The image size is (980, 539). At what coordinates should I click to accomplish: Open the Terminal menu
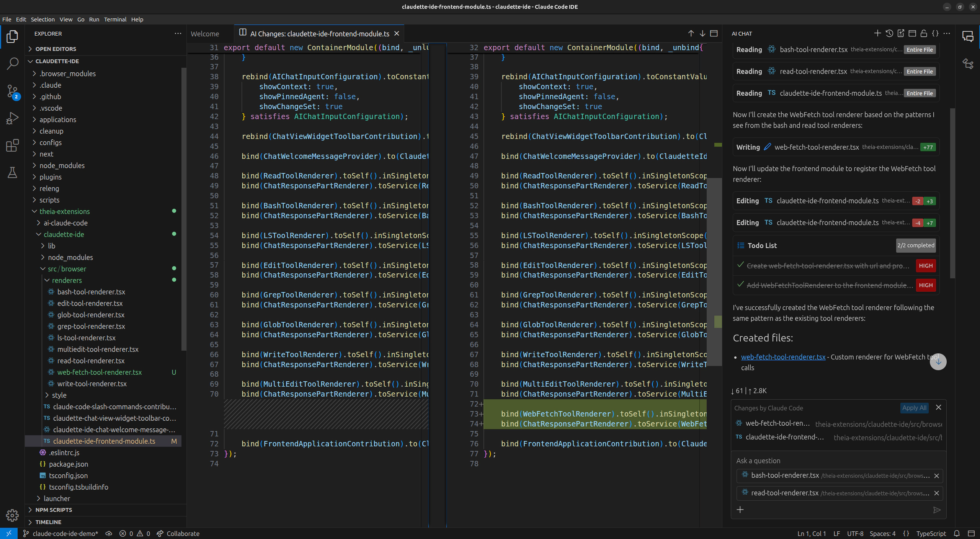[x=115, y=19]
